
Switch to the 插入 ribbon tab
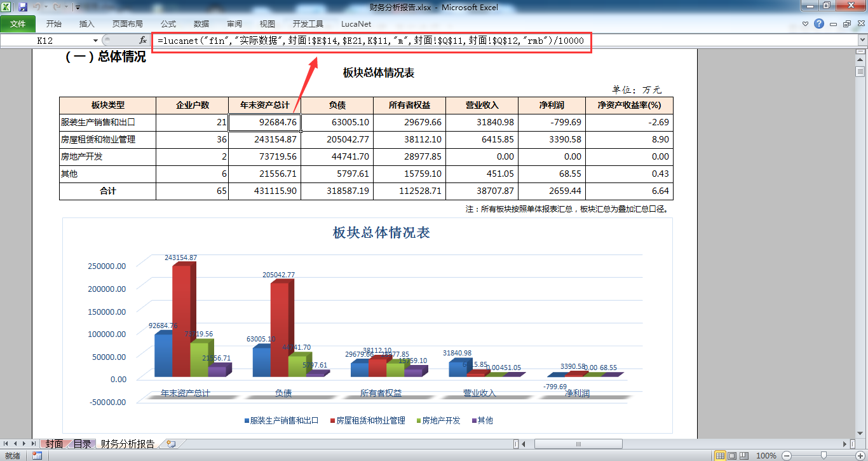coord(87,24)
